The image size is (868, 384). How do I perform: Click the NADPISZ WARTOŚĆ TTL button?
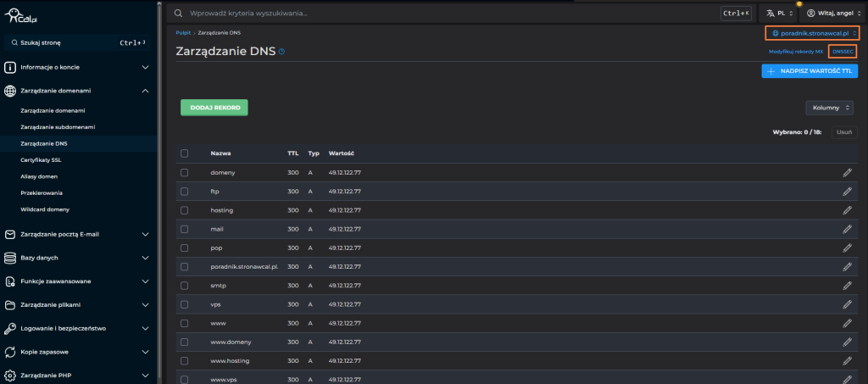click(x=810, y=71)
